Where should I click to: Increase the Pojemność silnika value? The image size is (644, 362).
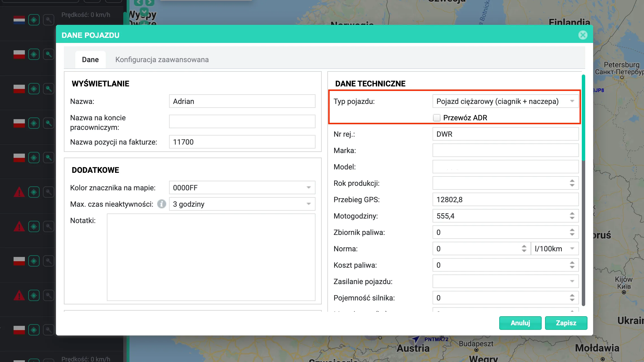[572, 295]
